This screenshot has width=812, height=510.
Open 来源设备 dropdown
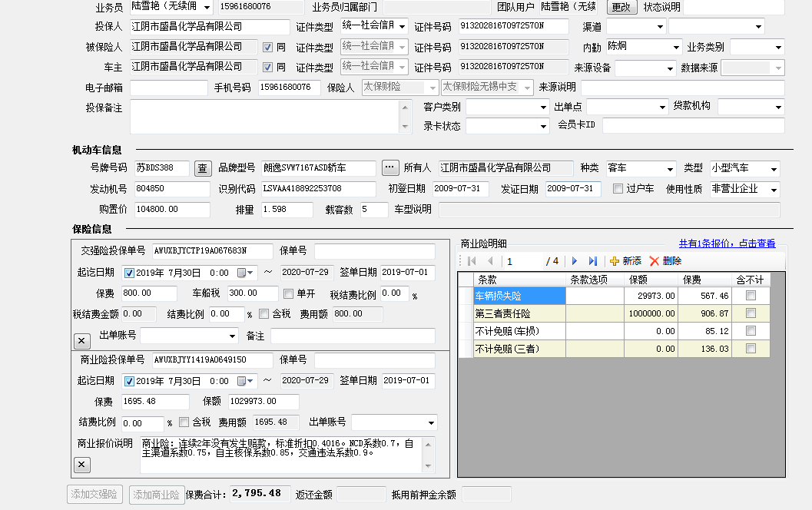670,68
